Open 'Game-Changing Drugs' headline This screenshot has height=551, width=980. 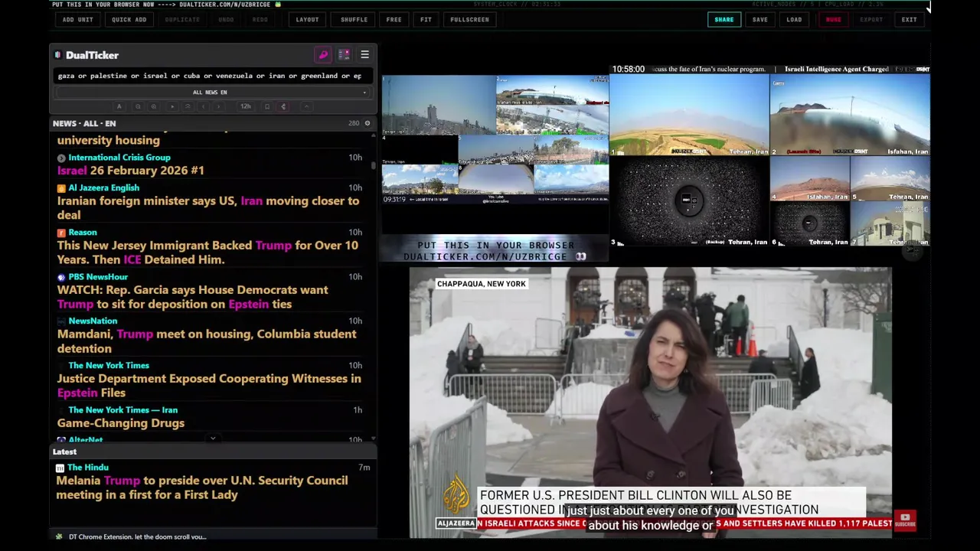coord(121,423)
